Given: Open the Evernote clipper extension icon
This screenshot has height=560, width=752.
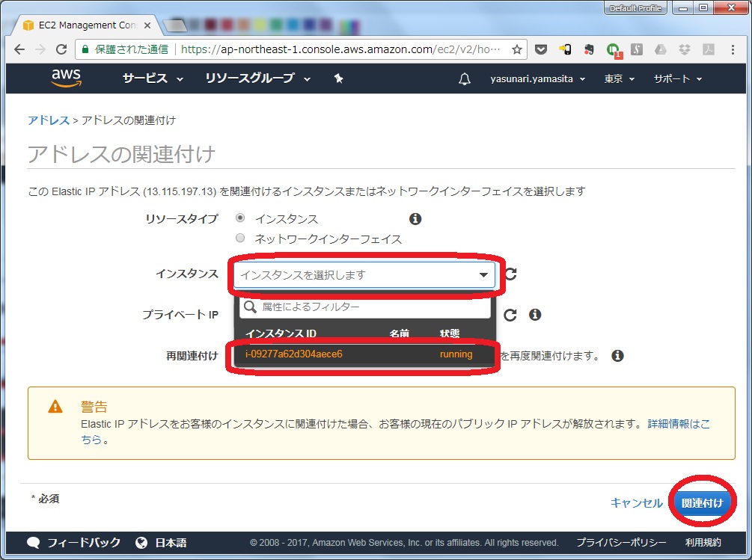Looking at the screenshot, I should (589, 49).
